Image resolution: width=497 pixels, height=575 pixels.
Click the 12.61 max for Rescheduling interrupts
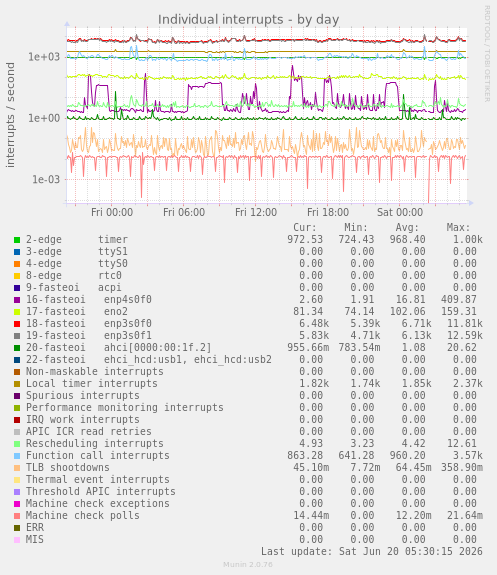[461, 444]
